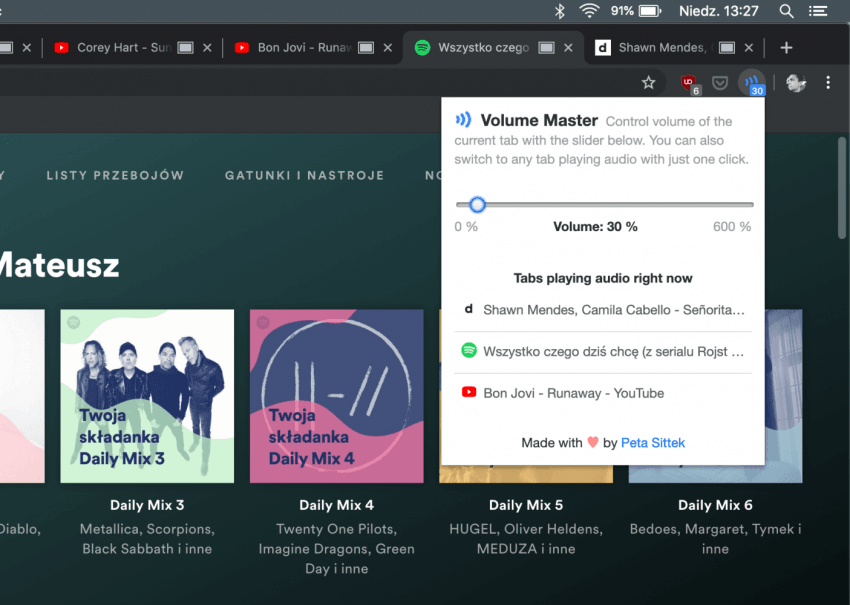
Task: Select Bon Jovi - Runaway - YouTube entry
Action: (603, 393)
